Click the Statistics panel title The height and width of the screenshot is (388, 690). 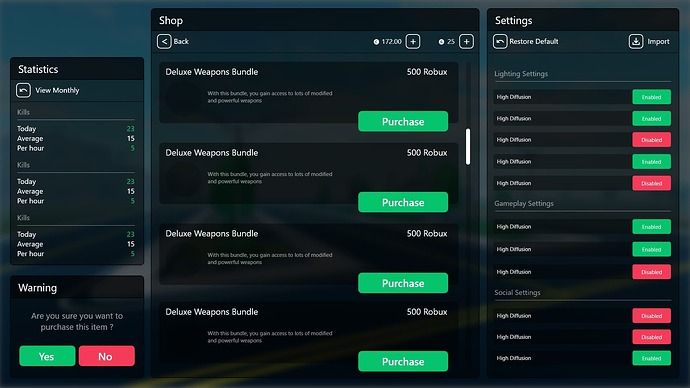pyautogui.click(x=38, y=69)
